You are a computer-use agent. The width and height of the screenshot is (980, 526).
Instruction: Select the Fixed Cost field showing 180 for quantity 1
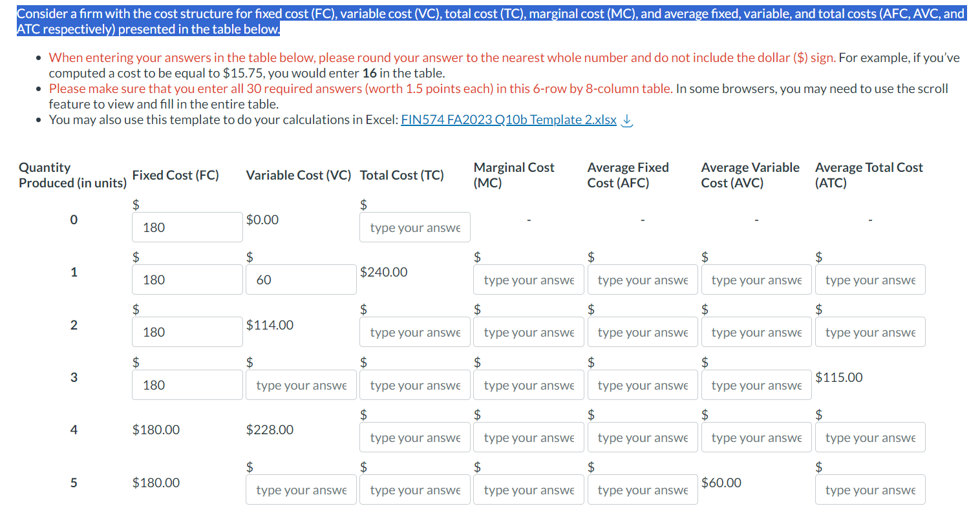(187, 279)
